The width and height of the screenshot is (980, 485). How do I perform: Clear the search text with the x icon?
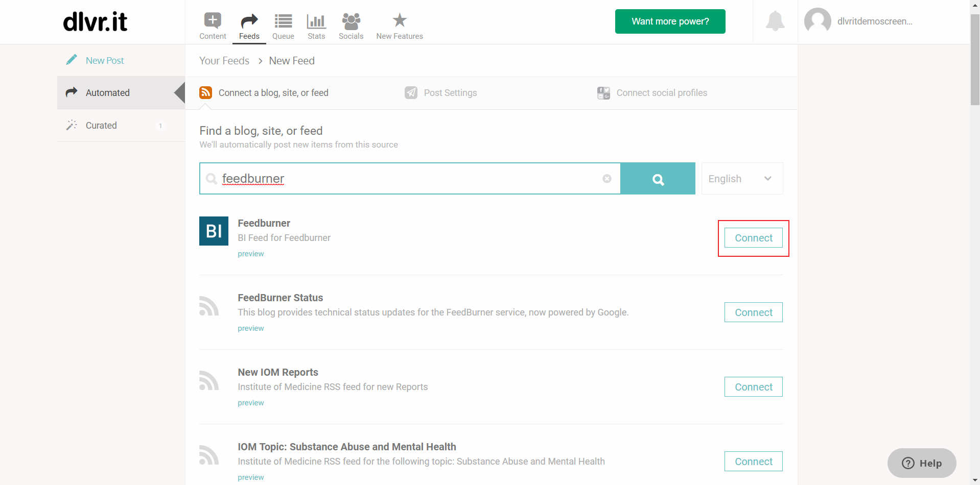tap(607, 179)
